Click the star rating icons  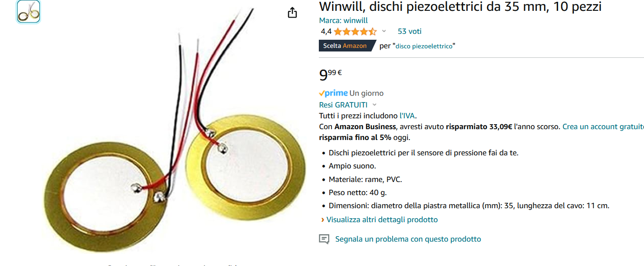click(x=355, y=32)
